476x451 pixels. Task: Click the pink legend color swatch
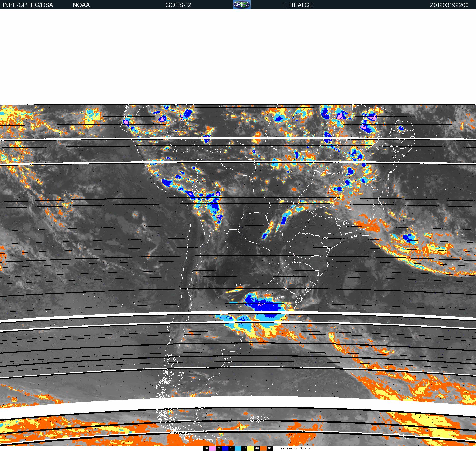212,448
